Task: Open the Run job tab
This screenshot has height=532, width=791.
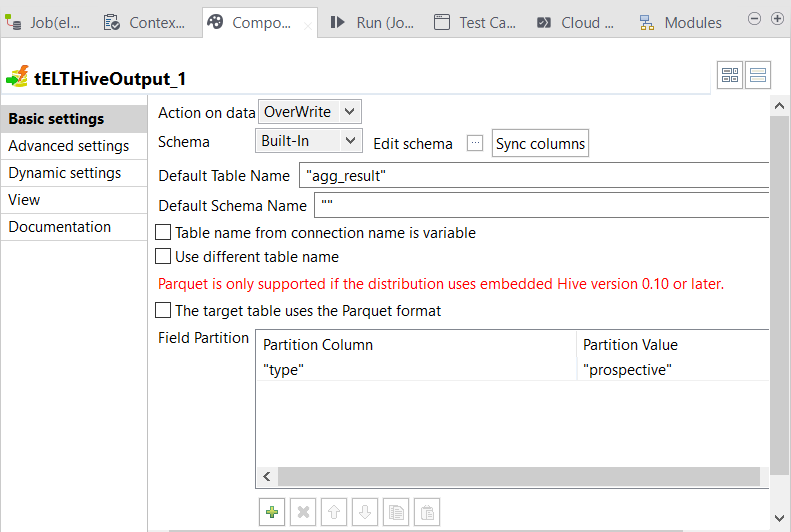Action: [x=372, y=22]
